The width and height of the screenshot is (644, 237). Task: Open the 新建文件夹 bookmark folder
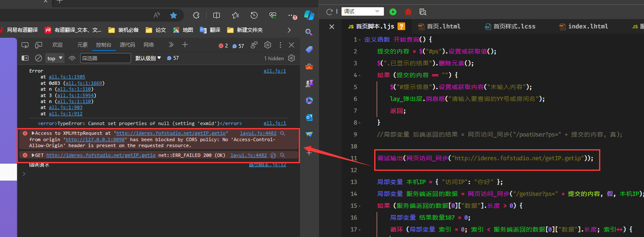[x=245, y=30]
